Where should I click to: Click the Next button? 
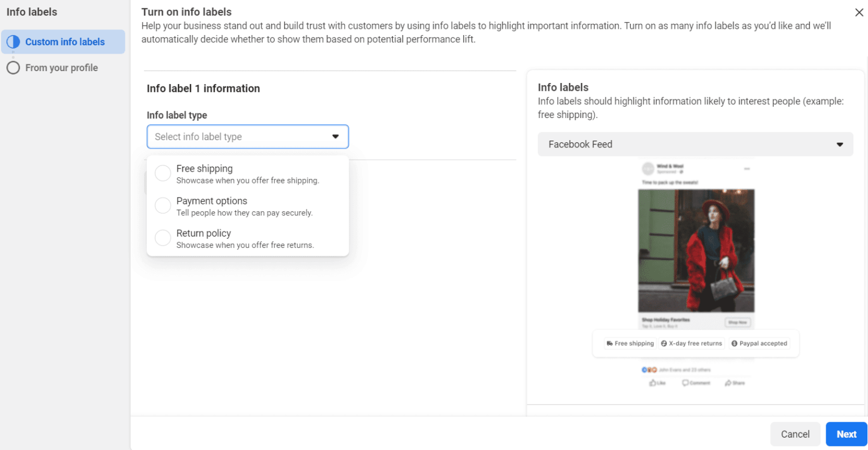846,434
